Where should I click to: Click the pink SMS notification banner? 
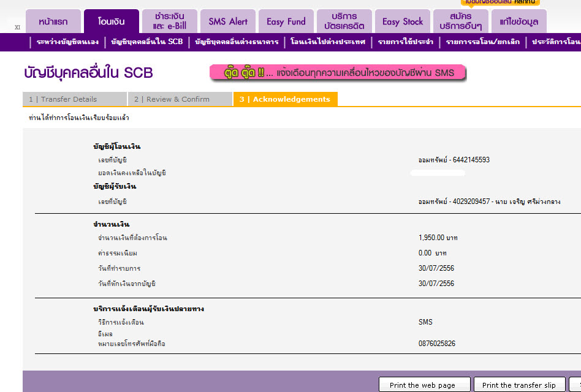(x=338, y=72)
